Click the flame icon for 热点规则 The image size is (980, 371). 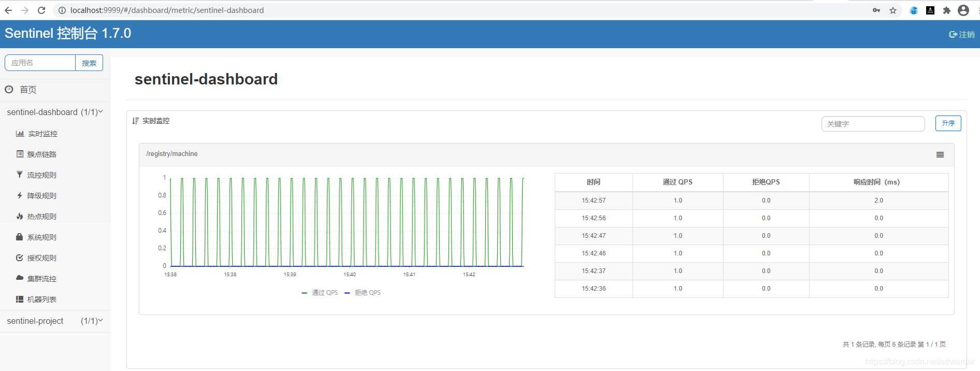click(x=20, y=216)
